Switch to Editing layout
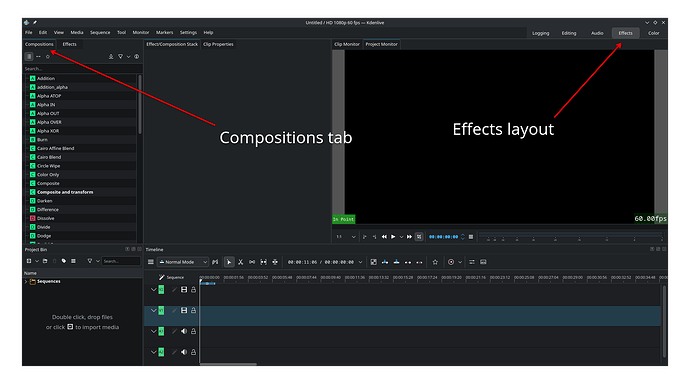This screenshot has height=392, width=690. pos(569,33)
